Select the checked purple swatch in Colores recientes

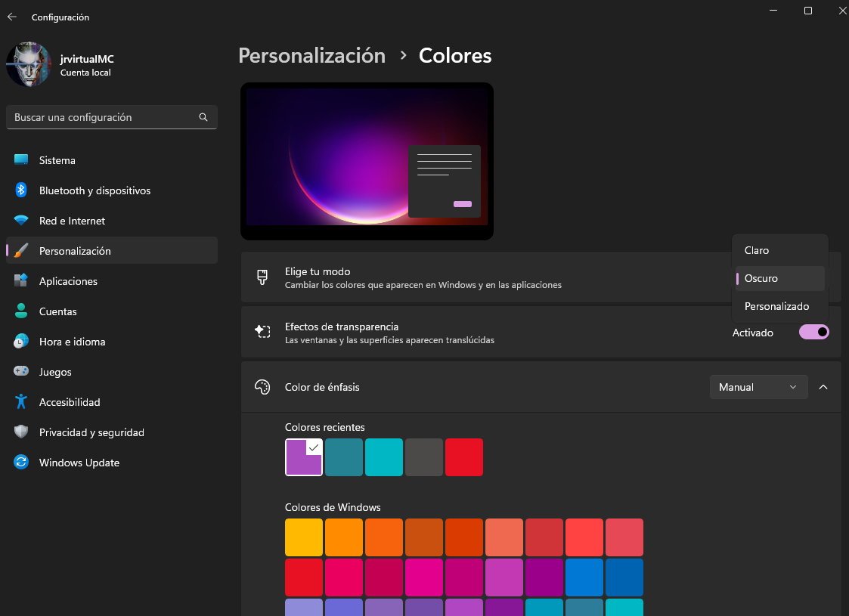coord(304,457)
